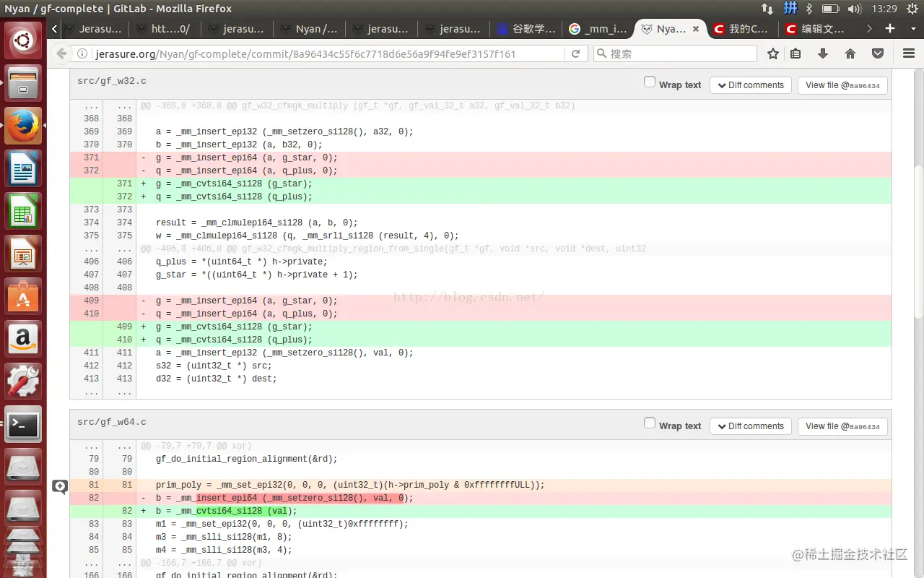Open battery indicator in top panel

pyautogui.click(x=830, y=9)
